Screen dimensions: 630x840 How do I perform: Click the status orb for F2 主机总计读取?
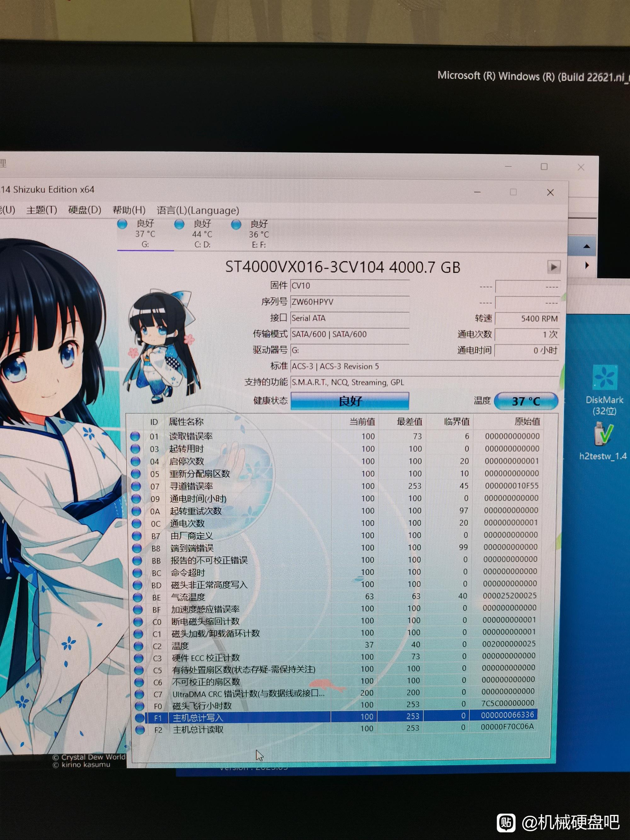[140, 730]
